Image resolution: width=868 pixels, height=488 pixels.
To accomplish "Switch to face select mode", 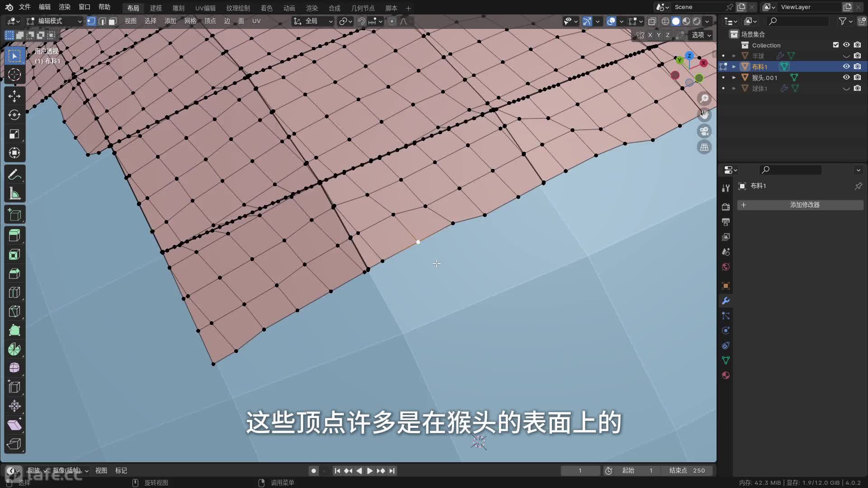I will pos(113,21).
